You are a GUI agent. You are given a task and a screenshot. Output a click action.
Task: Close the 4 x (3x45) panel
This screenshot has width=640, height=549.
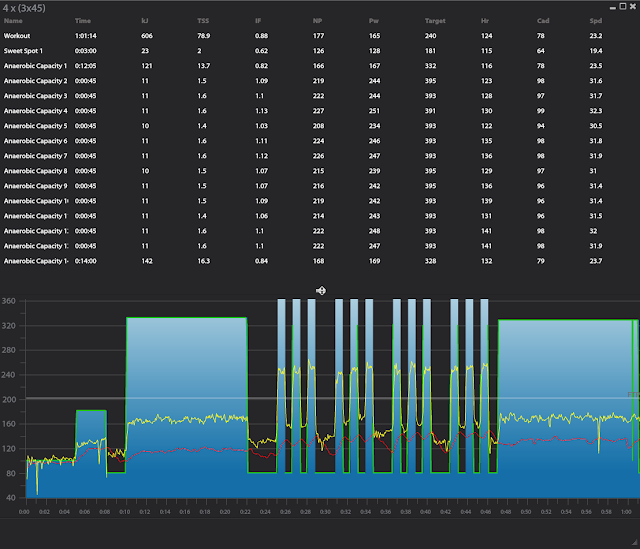coord(633,6)
